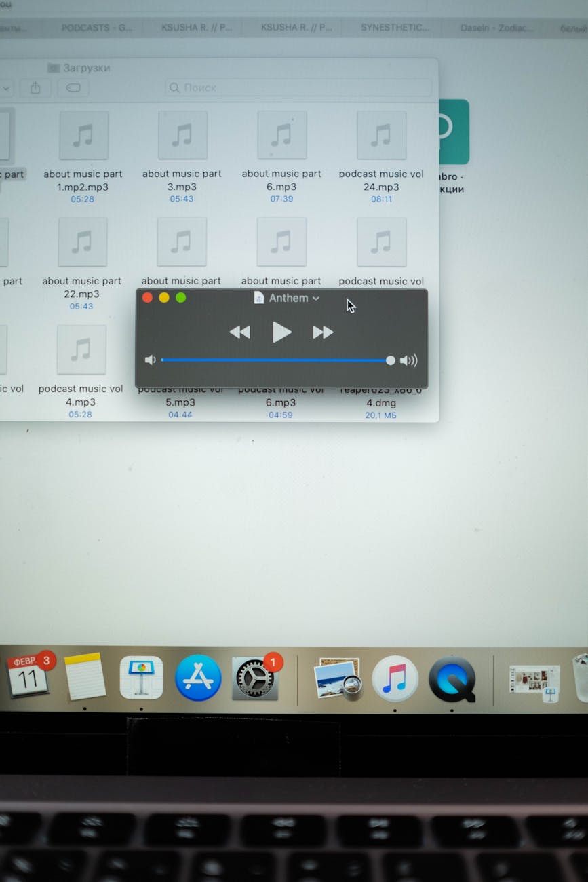Click the fast-forward control in the player
The height and width of the screenshot is (882, 588).
tap(324, 332)
